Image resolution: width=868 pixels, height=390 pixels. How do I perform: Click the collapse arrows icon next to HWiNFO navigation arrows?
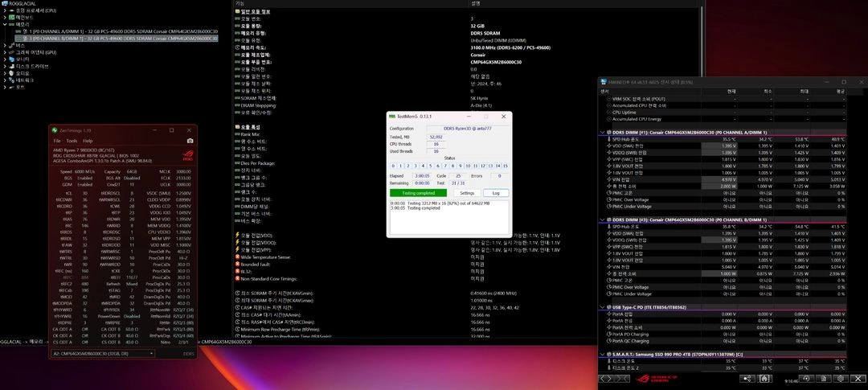pyautogui.click(x=624, y=379)
